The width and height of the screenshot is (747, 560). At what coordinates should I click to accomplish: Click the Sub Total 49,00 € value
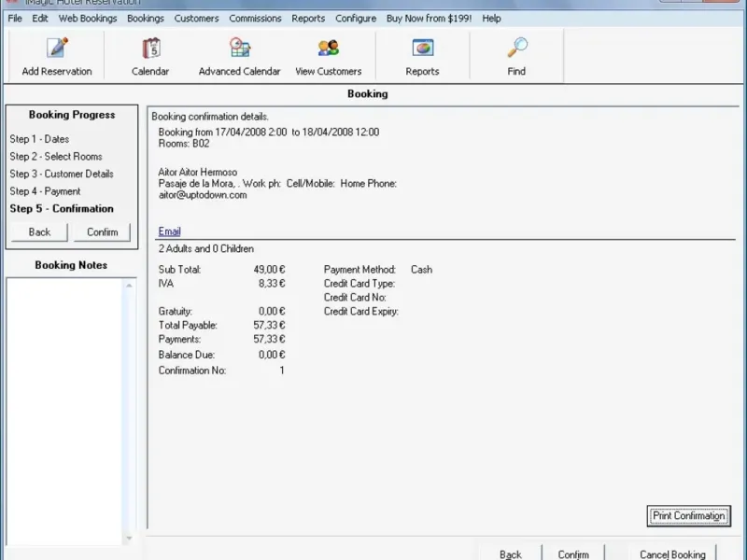(x=269, y=270)
